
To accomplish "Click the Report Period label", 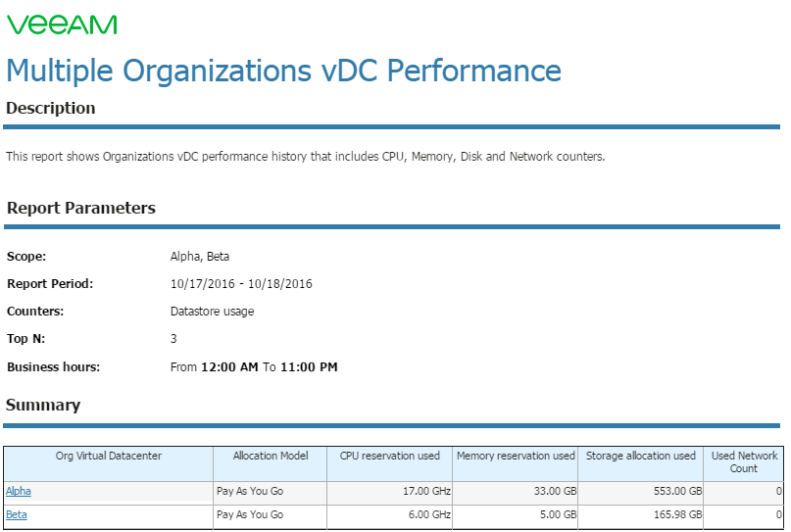I will click(x=50, y=284).
